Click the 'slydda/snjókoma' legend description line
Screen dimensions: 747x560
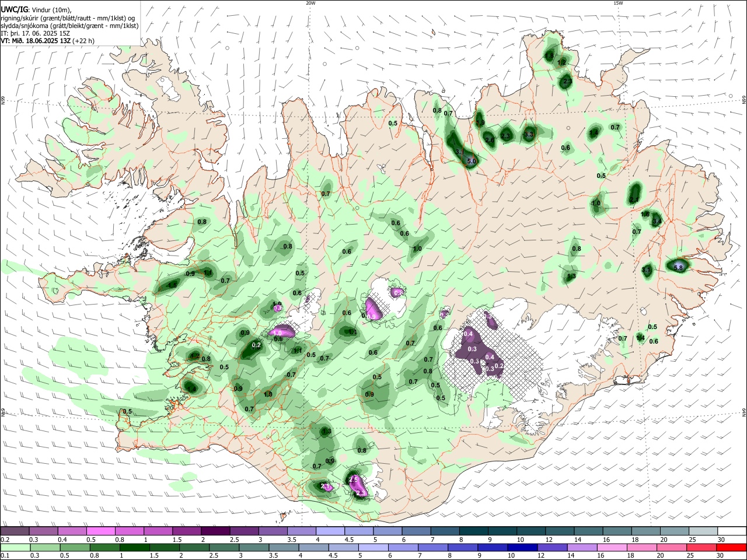tap(69, 26)
